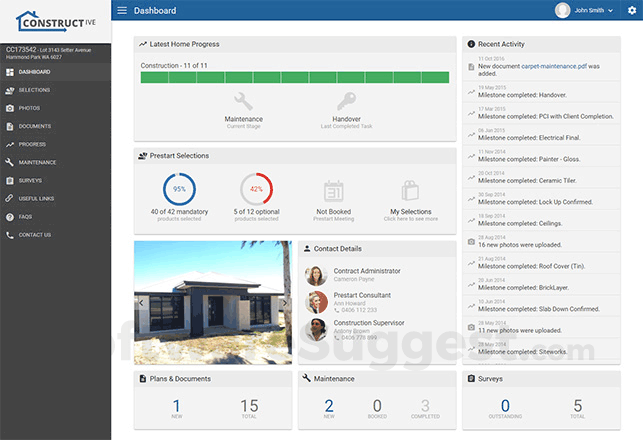
Task: Click the 95% mandatory products circle
Action: [180, 189]
